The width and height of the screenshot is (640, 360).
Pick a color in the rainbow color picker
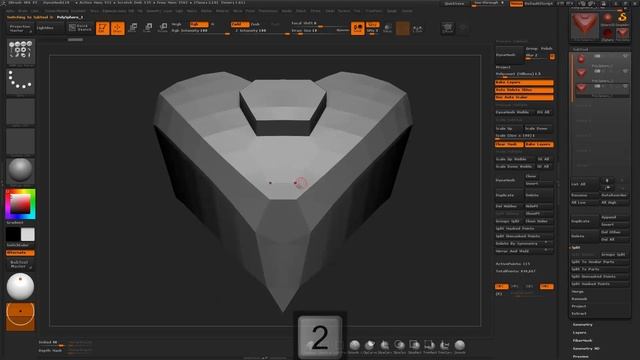pos(21,204)
